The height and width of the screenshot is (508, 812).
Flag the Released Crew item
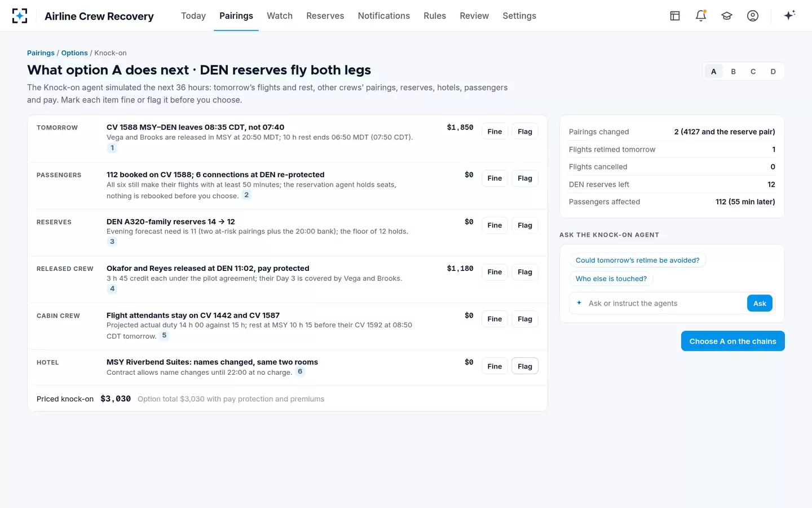(x=525, y=272)
